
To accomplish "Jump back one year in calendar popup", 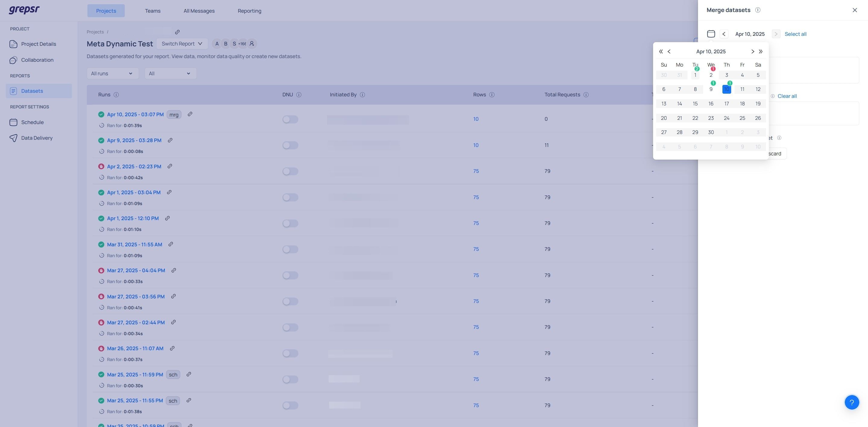I will (x=661, y=51).
